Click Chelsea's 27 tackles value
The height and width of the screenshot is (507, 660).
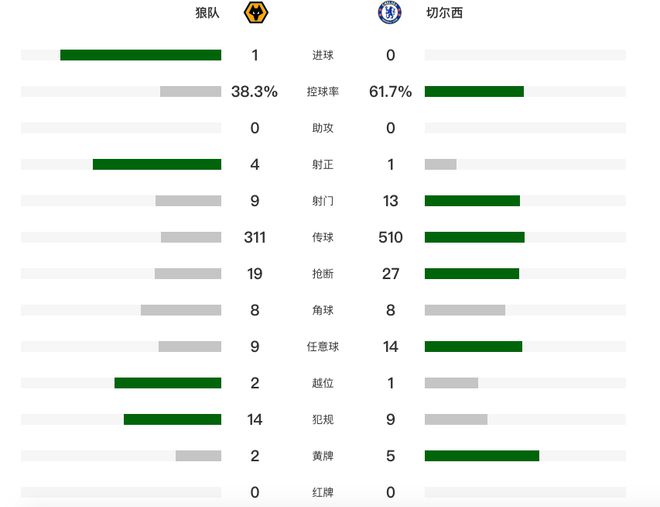click(x=390, y=274)
